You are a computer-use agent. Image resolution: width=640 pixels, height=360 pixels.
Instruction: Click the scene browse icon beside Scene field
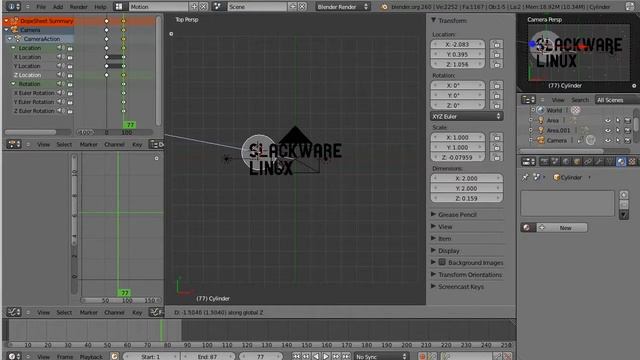tap(218, 7)
